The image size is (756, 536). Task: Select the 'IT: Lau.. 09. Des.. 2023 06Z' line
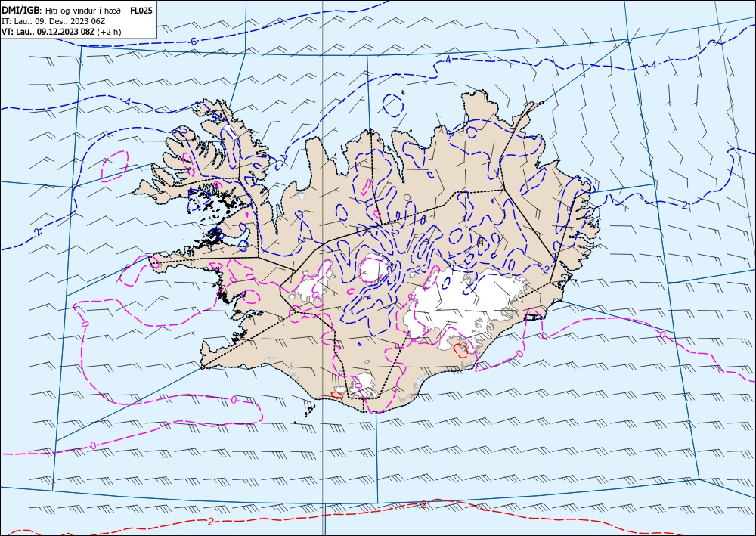pos(54,21)
